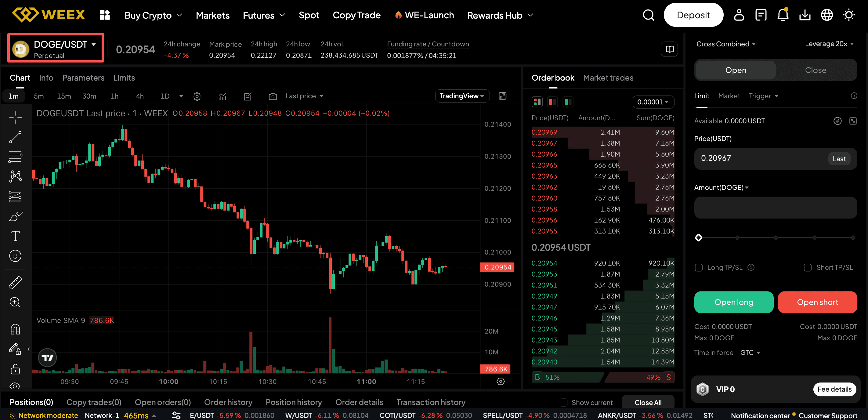Screen dimensions: 868x420
Task: Enable the Long TP/SL checkbox
Action: click(700, 267)
